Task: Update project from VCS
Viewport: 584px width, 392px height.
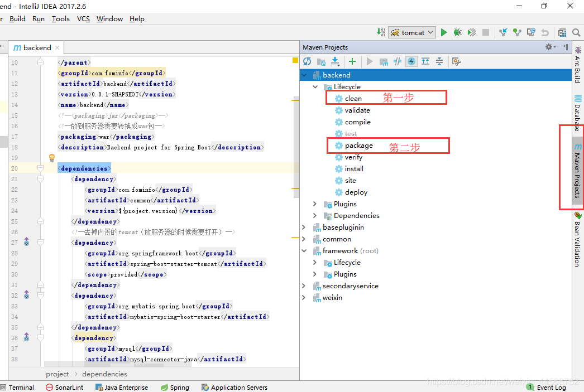Action: coord(503,32)
